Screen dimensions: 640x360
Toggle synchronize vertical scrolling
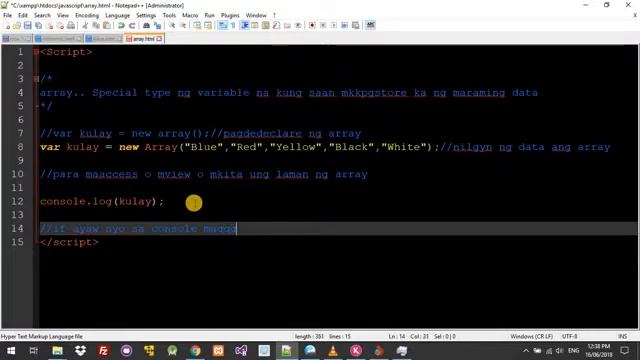coord(197,25)
